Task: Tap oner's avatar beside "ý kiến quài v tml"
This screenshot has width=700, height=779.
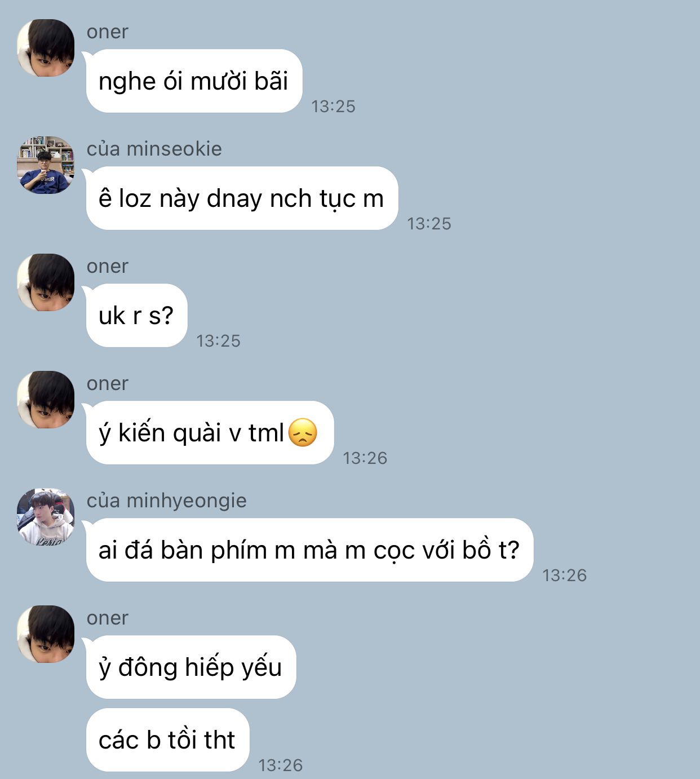Action: (x=46, y=400)
